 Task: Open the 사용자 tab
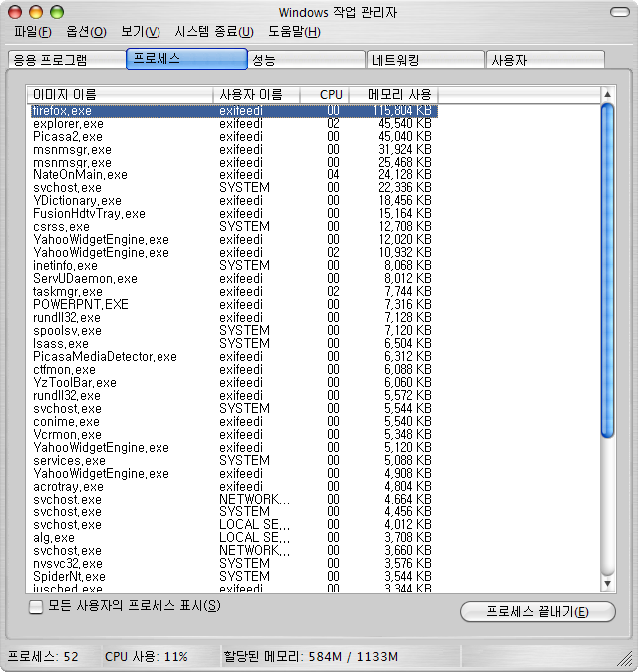tap(545, 60)
